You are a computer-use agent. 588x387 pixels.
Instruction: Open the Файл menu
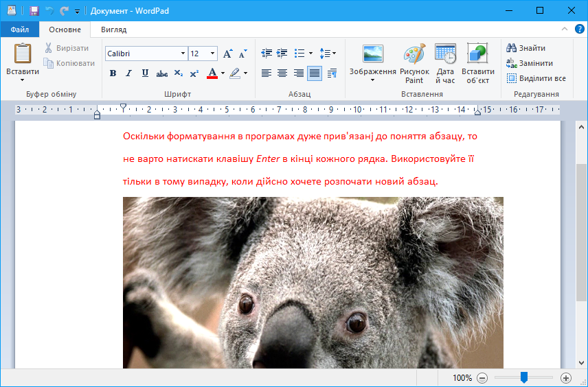[x=19, y=30]
